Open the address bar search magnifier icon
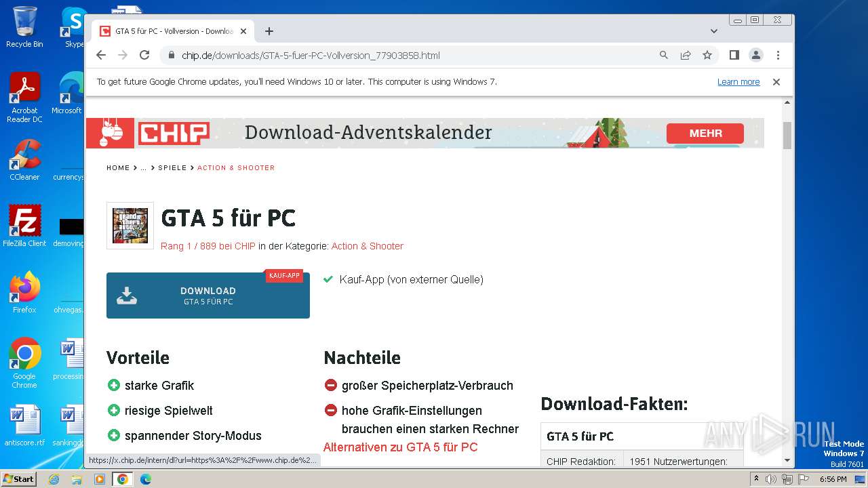This screenshot has height=488, width=868. coord(664,56)
